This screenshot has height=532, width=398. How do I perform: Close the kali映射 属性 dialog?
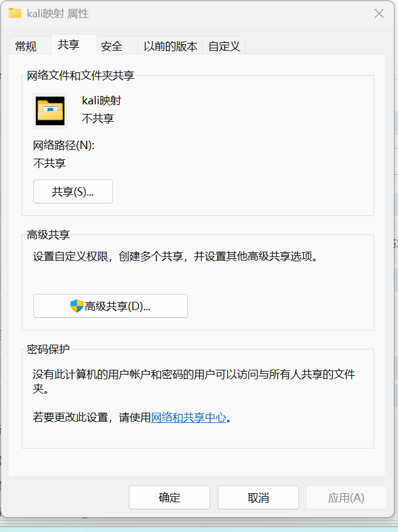(x=379, y=14)
